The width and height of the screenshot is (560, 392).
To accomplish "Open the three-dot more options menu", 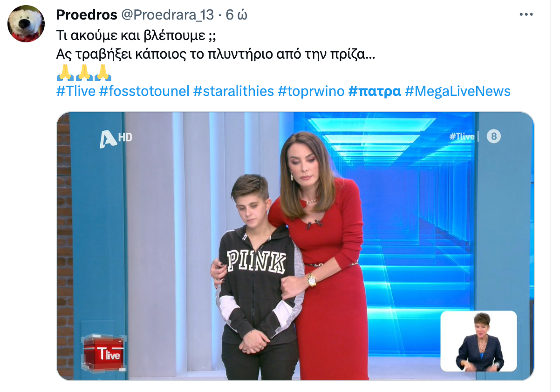I will [x=526, y=15].
